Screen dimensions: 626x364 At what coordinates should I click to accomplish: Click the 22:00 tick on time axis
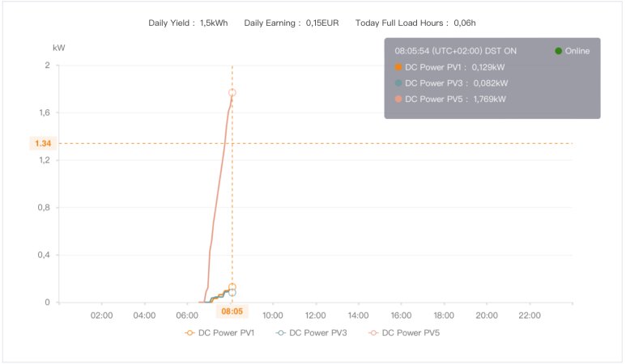pos(529,315)
